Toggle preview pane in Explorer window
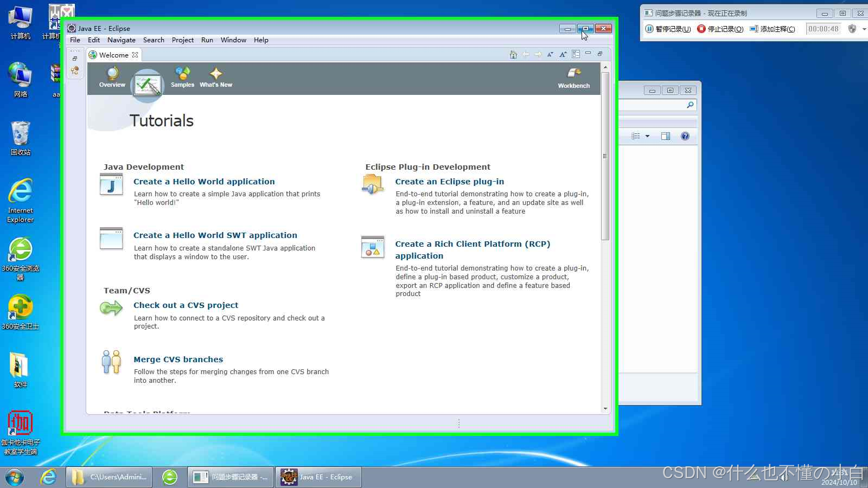This screenshot has height=488, width=868. (x=666, y=136)
